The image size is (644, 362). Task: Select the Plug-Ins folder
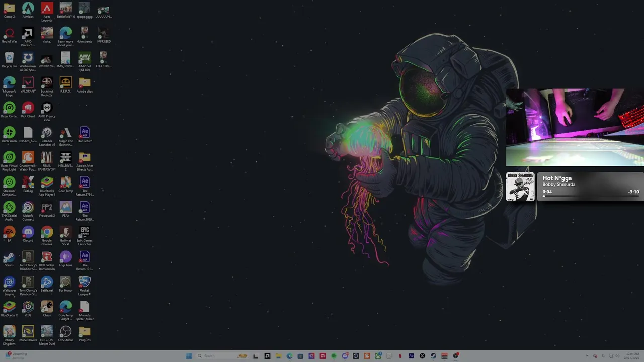[85, 333]
